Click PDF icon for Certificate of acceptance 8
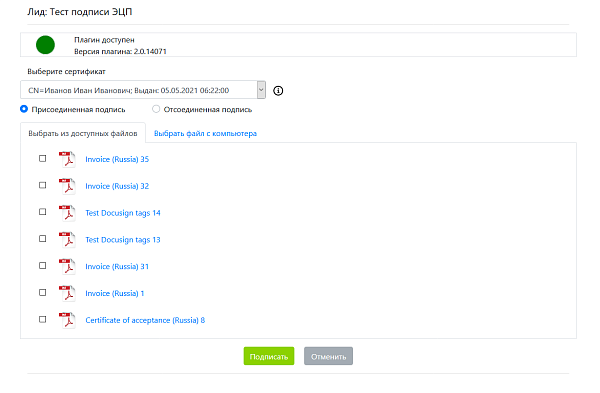This screenshot has height=393, width=600. [x=67, y=320]
